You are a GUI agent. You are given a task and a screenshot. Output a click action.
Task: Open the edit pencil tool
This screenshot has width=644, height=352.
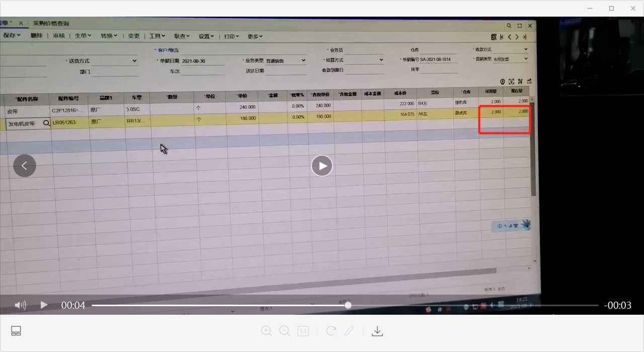click(x=349, y=331)
